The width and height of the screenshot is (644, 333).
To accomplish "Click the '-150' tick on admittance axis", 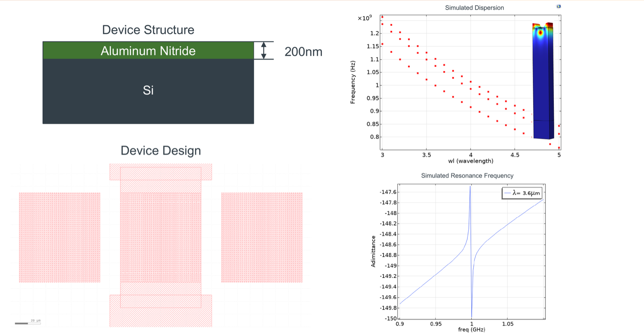I will [391, 318].
